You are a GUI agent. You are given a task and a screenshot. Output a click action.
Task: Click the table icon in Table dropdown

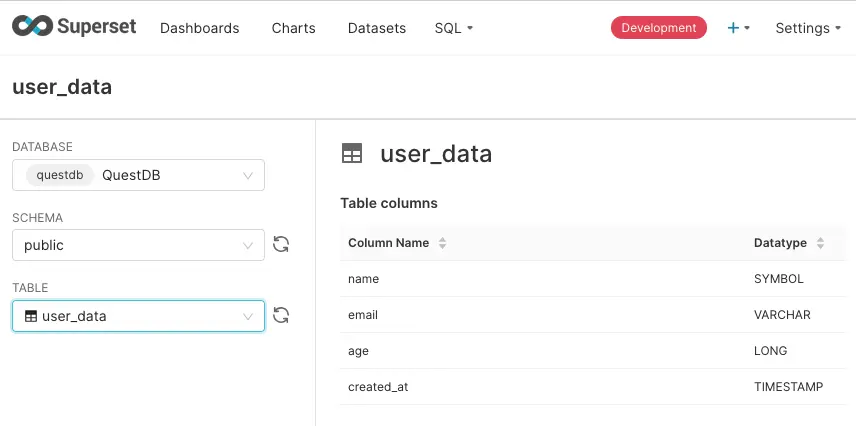(x=31, y=316)
